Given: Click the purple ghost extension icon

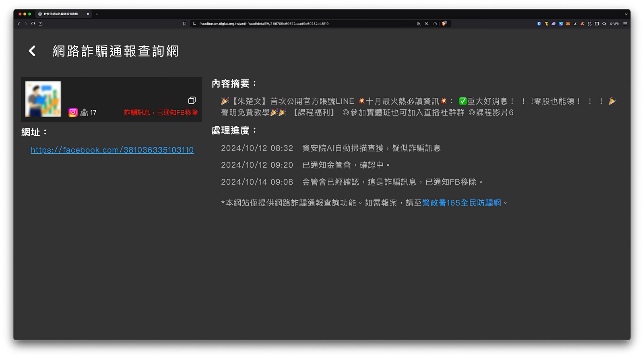Looking at the screenshot, I should coord(553,24).
